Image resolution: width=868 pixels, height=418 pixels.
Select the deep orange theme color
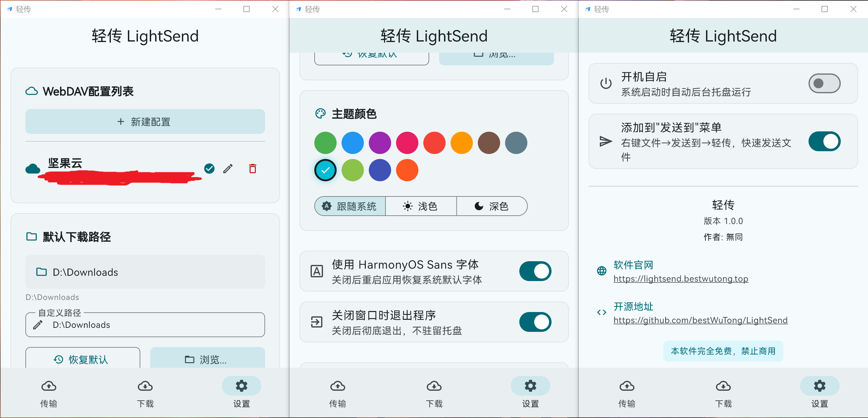click(x=408, y=170)
